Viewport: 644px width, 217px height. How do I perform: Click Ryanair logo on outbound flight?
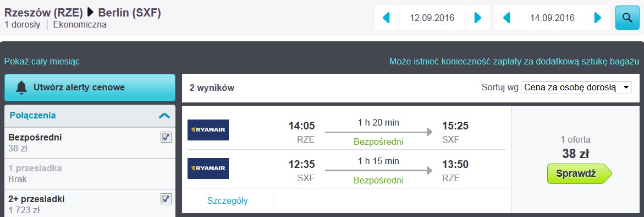pyautogui.click(x=208, y=130)
